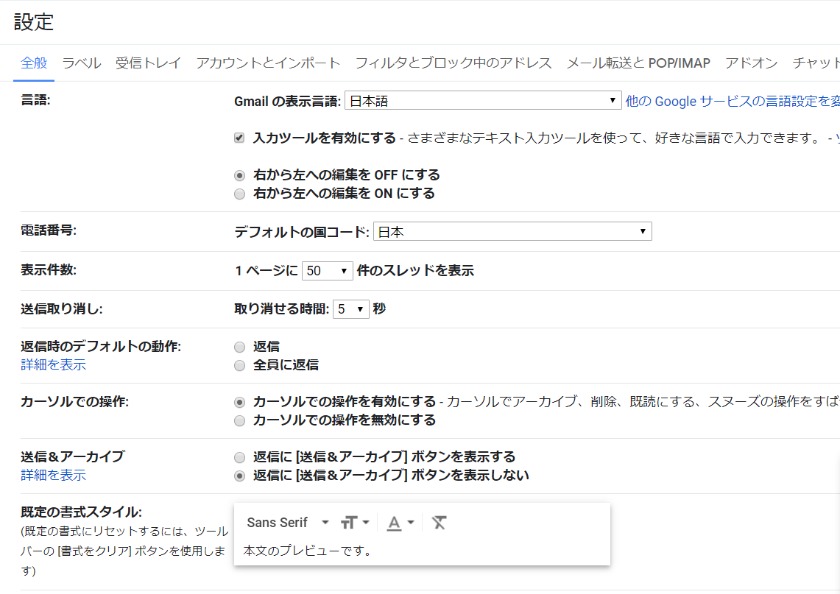Screen dimensions: 840x594
Task: Click 詳細を表示 under 返信時のデフォルトの動作
Action: coord(53,365)
